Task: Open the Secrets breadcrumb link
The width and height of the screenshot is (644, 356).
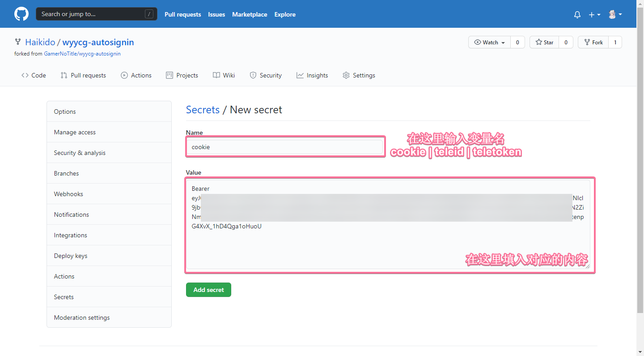Action: (x=203, y=110)
